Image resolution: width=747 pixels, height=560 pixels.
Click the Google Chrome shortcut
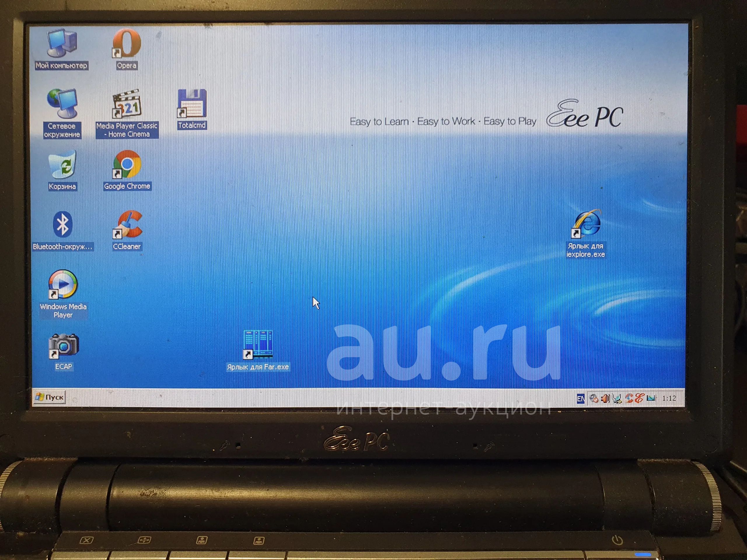click(x=127, y=164)
